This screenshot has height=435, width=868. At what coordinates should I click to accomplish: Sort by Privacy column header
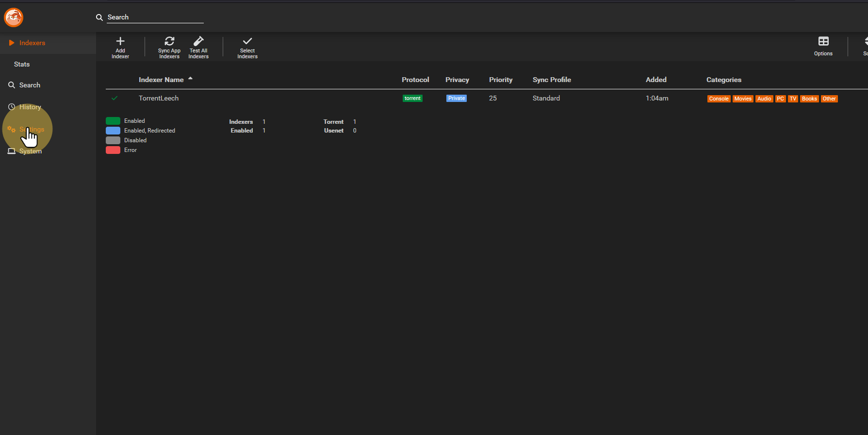point(457,80)
